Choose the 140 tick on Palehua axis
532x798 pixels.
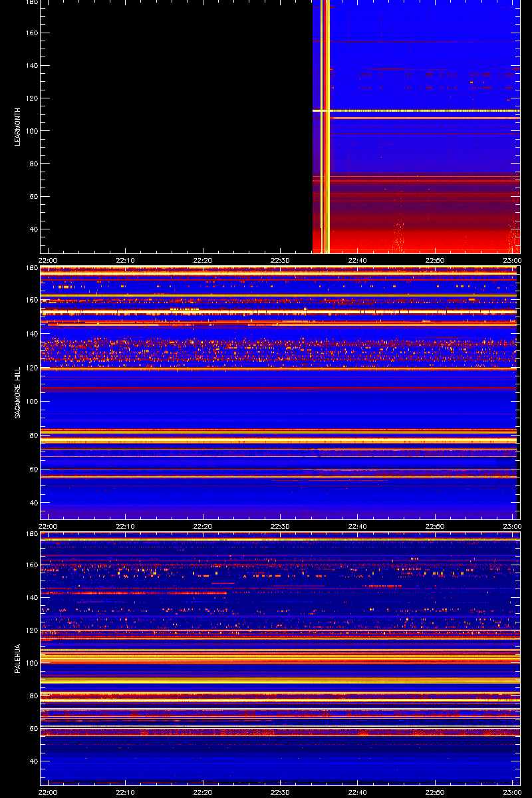31,598
